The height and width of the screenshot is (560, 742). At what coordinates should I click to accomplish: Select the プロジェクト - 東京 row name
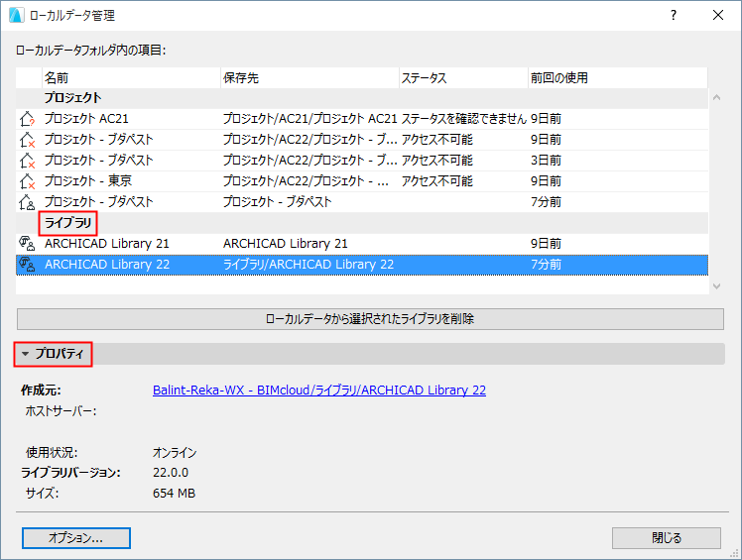pos(88,181)
